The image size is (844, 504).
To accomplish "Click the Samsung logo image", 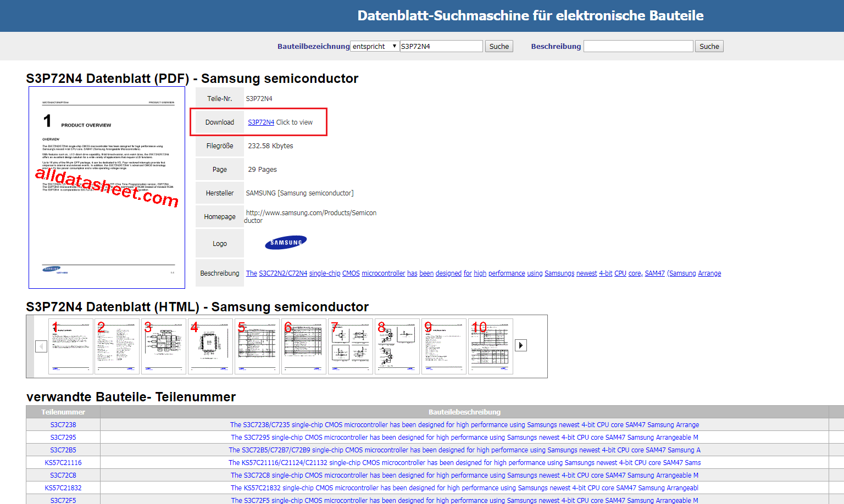I will tap(286, 243).
